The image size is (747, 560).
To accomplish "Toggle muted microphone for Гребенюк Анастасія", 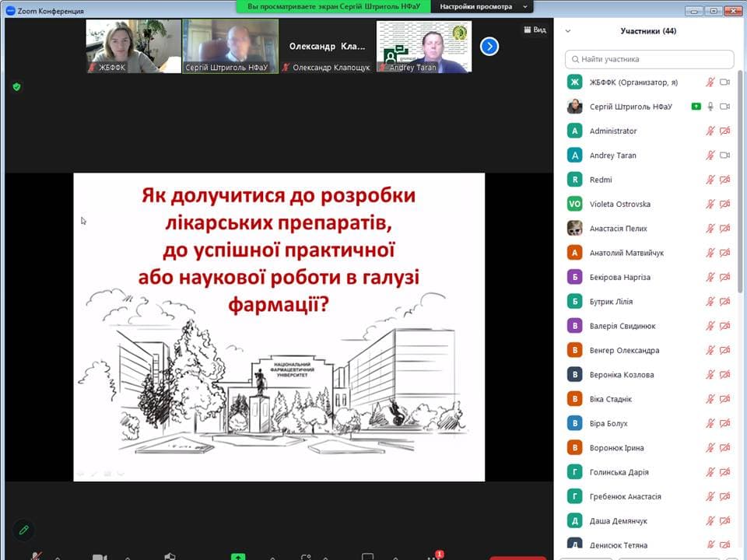I will tap(710, 497).
